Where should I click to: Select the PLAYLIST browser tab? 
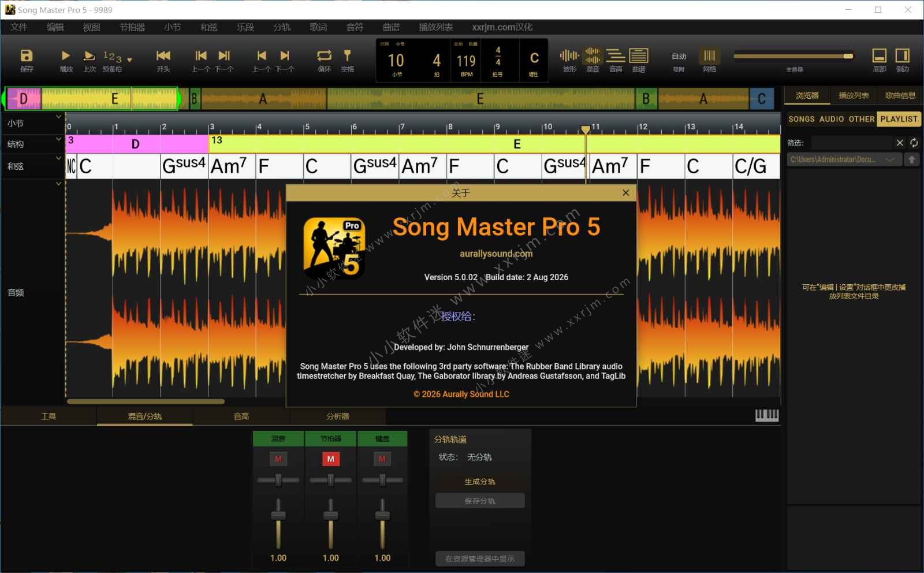point(899,119)
